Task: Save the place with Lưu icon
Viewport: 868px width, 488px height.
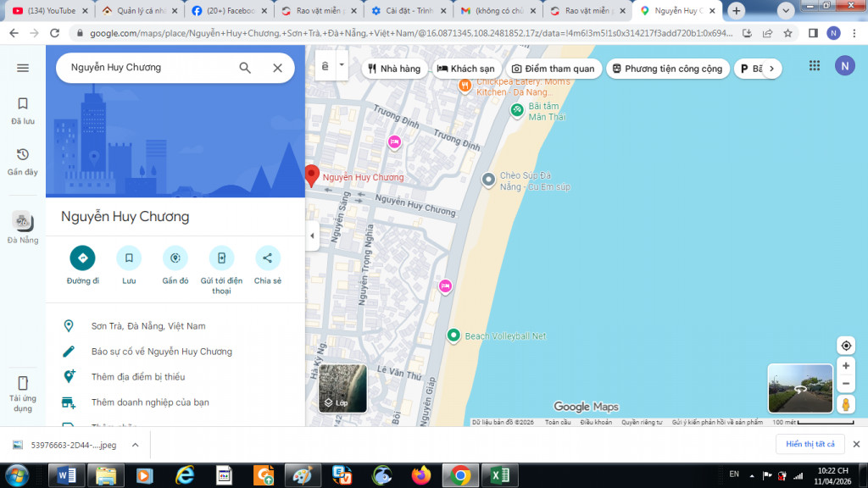Action: (129, 258)
